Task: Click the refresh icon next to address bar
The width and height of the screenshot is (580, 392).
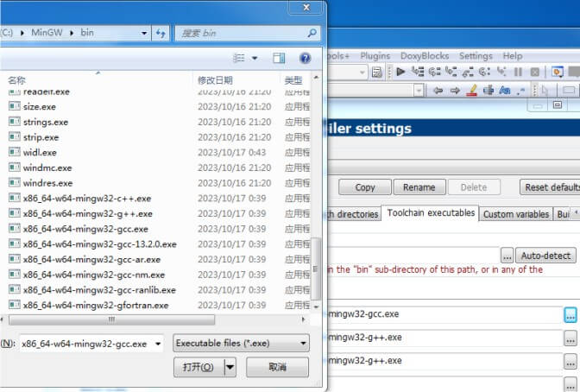Action: (x=161, y=34)
